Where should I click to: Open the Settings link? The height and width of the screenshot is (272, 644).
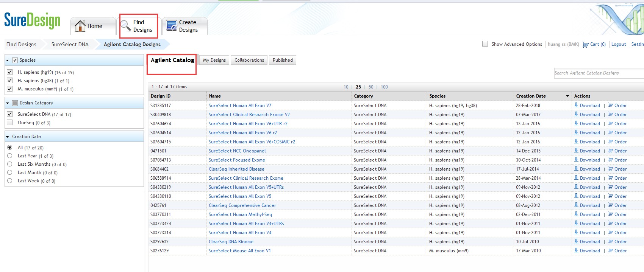pyautogui.click(x=637, y=44)
